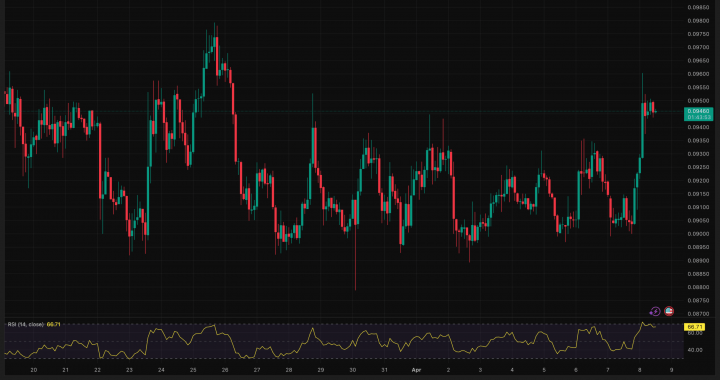Click date label 21 on time axis

click(65, 370)
